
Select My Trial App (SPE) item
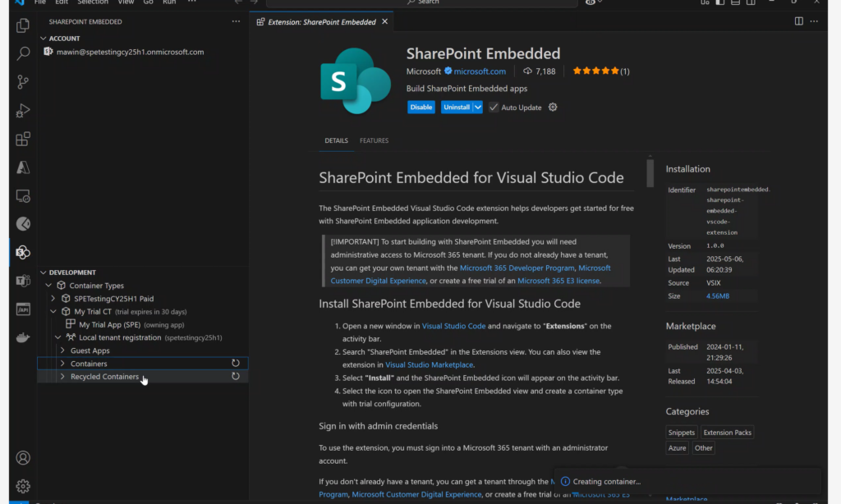[x=142, y=324]
